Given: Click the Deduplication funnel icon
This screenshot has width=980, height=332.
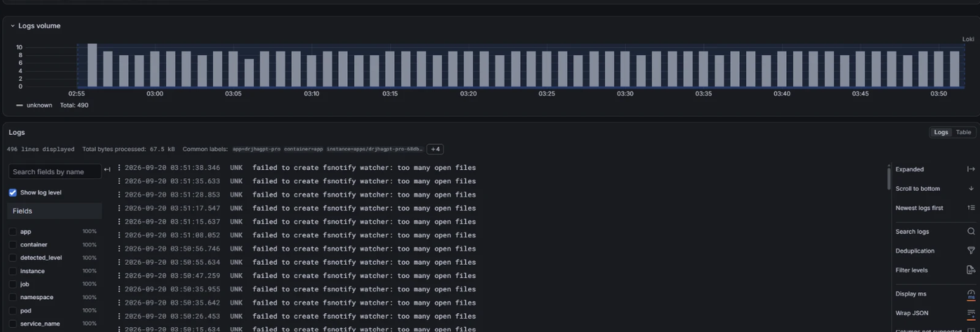Looking at the screenshot, I should click(971, 250).
